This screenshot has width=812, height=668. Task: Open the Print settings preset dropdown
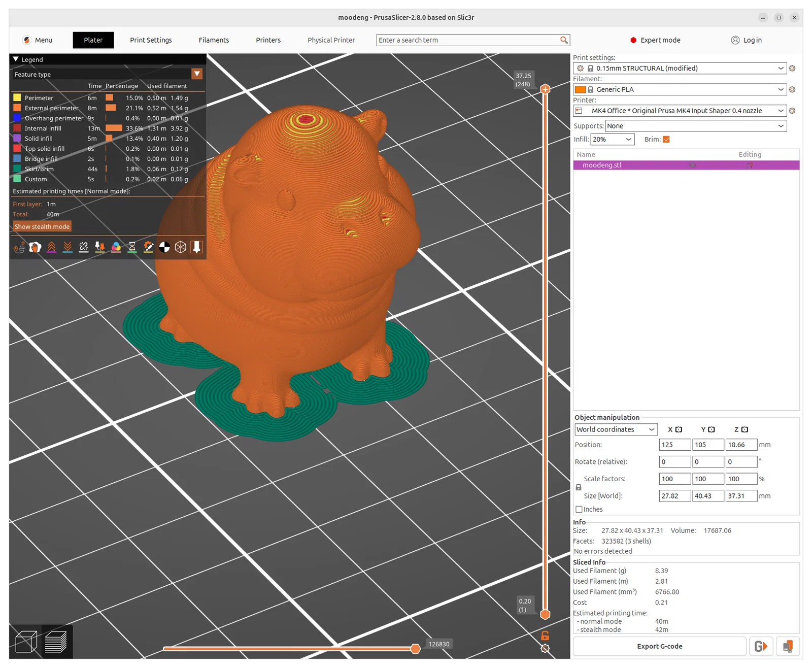[x=680, y=68]
